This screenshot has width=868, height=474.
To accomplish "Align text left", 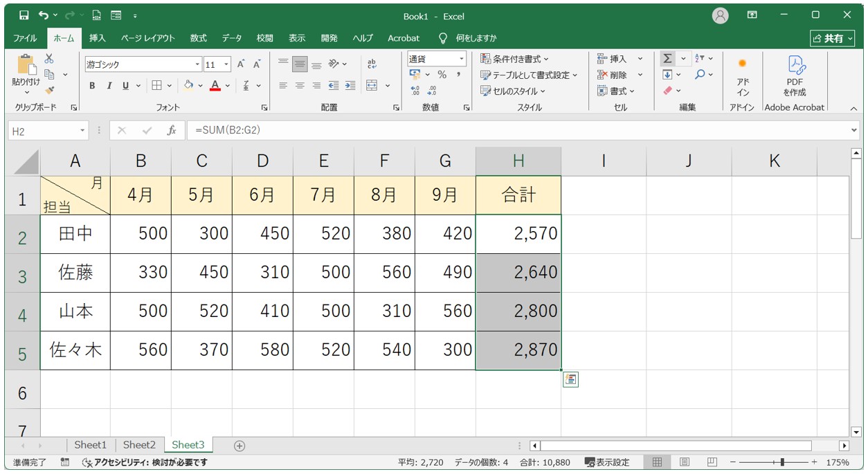I will pyautogui.click(x=283, y=86).
